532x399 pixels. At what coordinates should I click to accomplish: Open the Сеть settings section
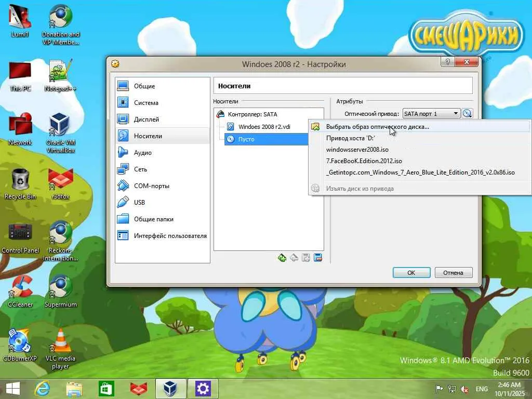click(x=163, y=169)
